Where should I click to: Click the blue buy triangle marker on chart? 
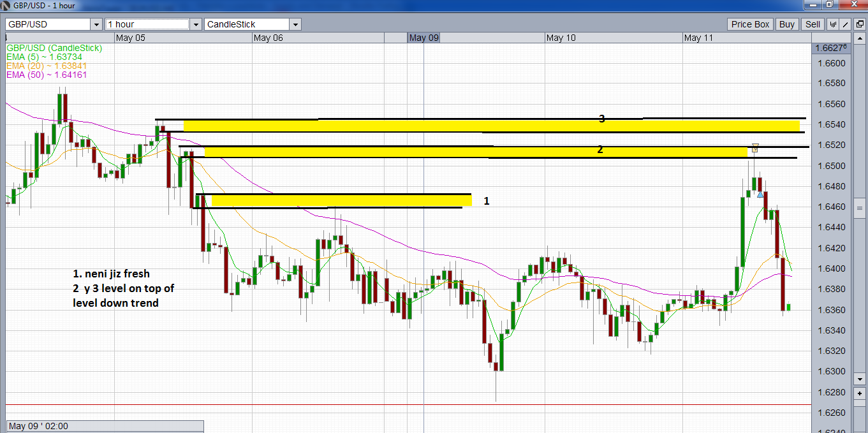point(760,193)
